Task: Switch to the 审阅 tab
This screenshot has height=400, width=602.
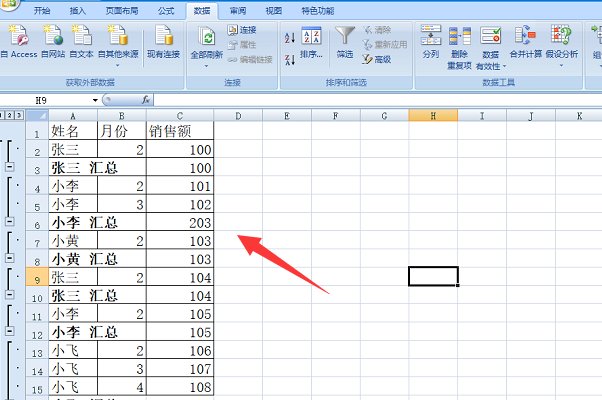Action: (238, 11)
